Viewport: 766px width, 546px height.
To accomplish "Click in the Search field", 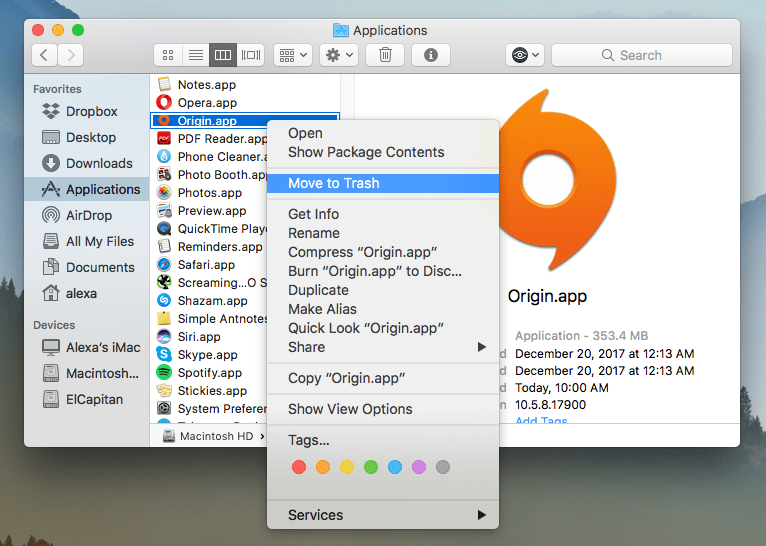I will (x=641, y=55).
